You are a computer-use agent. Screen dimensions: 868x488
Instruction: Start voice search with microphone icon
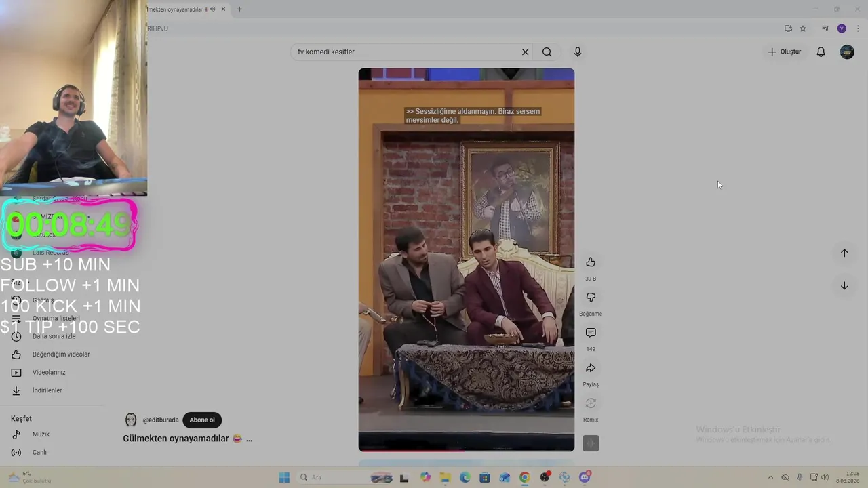578,52
